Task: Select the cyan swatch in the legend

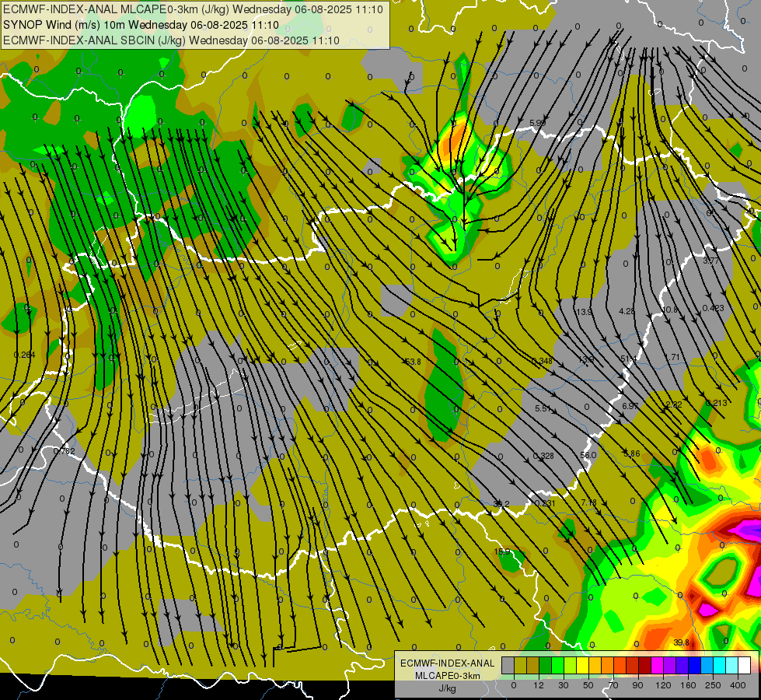Action: [x=719, y=665]
